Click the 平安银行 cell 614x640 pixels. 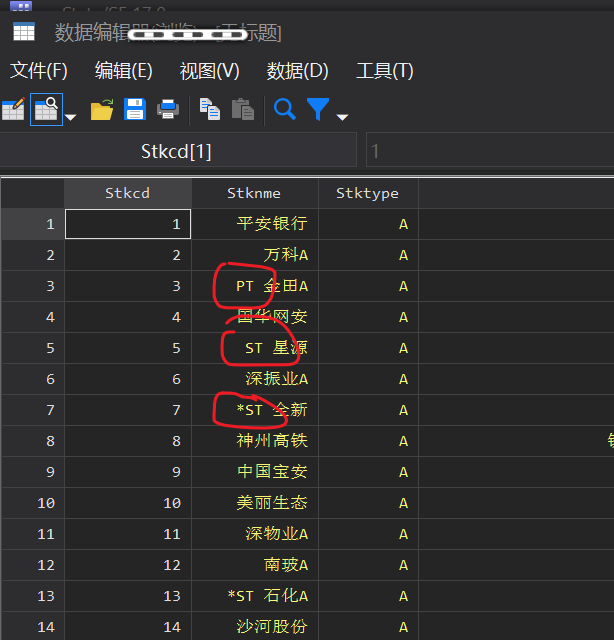pos(255,224)
